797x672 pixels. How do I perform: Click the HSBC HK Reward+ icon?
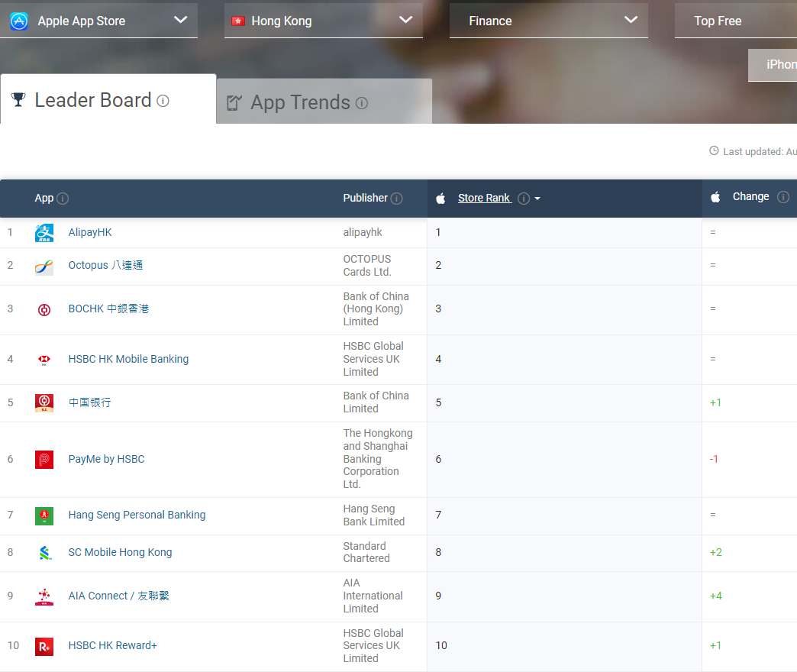click(x=44, y=647)
